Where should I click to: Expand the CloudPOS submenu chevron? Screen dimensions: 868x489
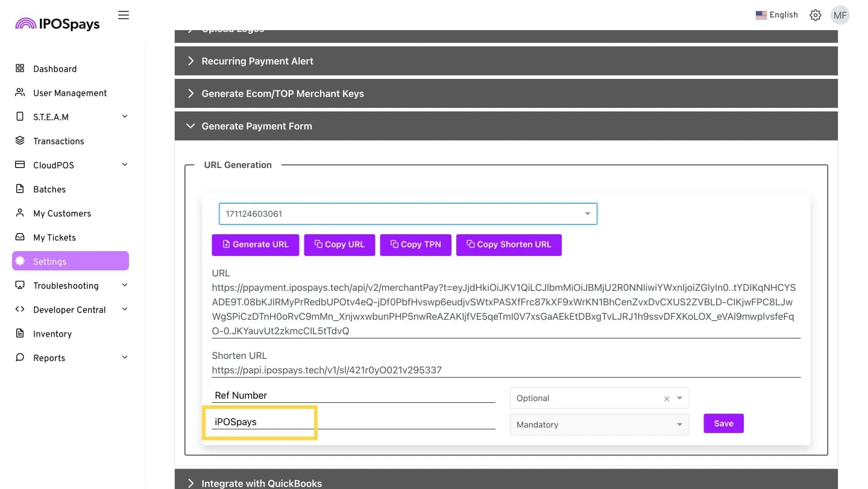(x=125, y=164)
